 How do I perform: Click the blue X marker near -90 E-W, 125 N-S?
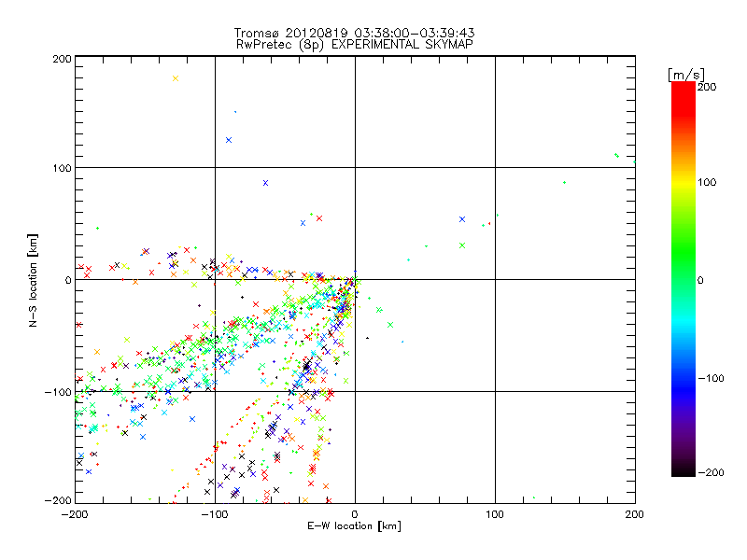click(x=229, y=140)
